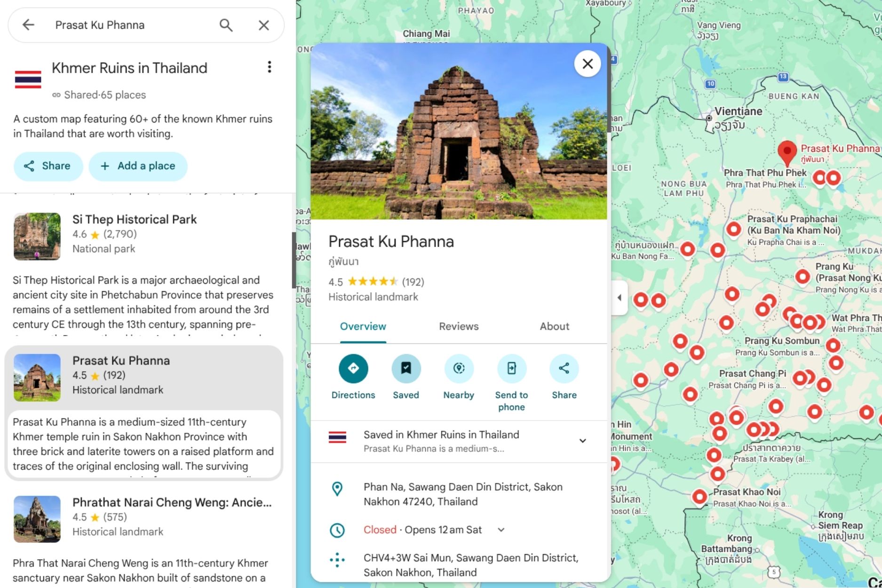The width and height of the screenshot is (882, 588).
Task: Click the Krong Battambang map label
Action: 727,544
